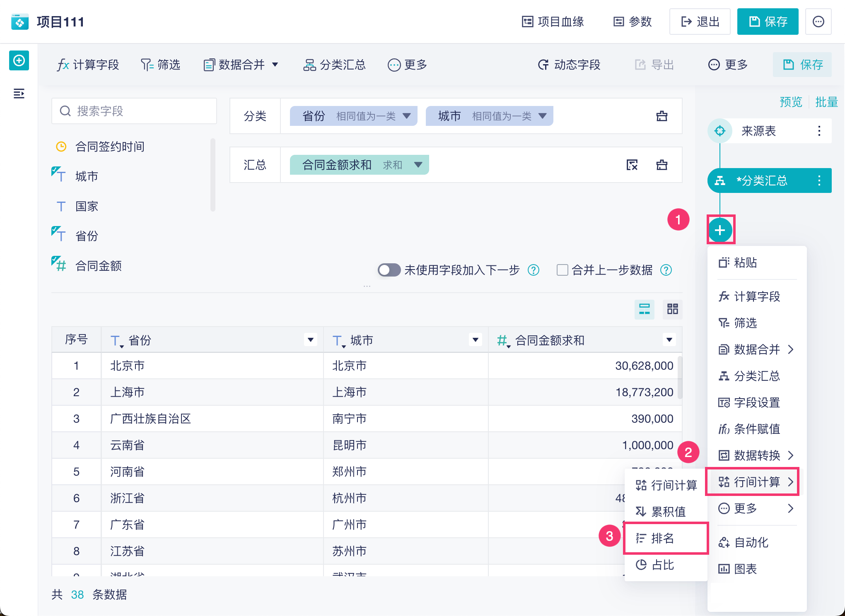Screen dimensions: 845x616
Task: Select 排名 from the submenu
Action: 663,538
